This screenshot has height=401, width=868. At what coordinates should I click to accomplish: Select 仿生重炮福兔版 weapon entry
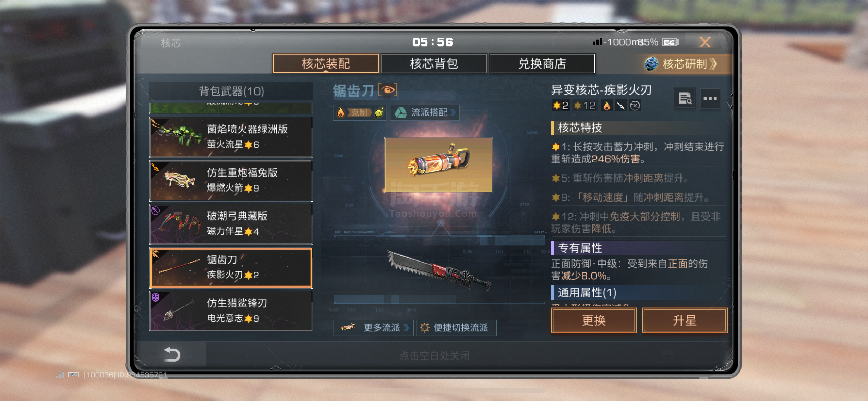231,181
